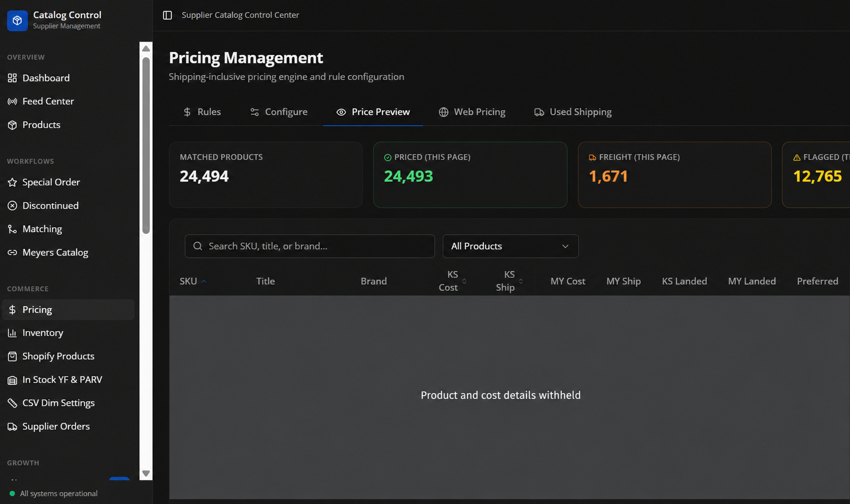Viewport: 850px width, 504px height.
Task: Click the Matched Products card
Action: 266,175
